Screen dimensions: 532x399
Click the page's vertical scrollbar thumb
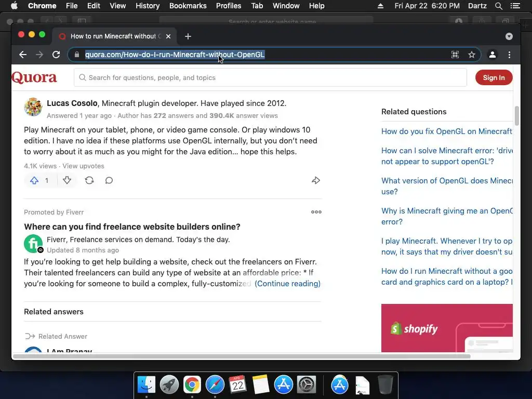click(517, 116)
